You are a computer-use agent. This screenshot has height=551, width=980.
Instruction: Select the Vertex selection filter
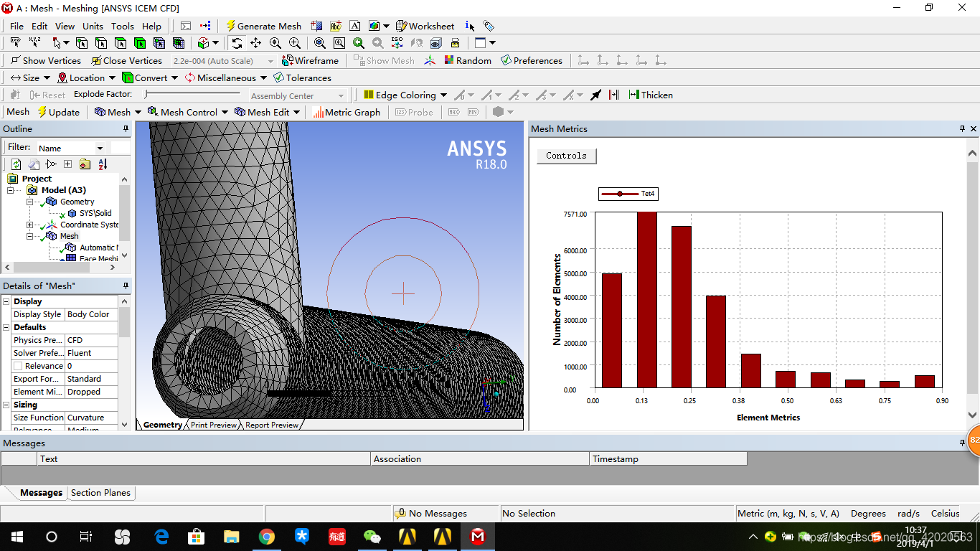pyautogui.click(x=82, y=43)
